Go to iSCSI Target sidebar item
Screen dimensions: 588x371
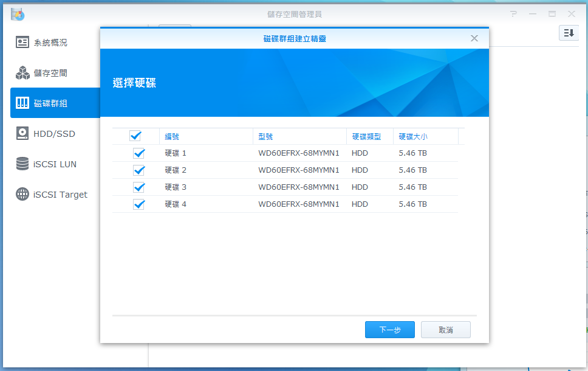(55, 194)
